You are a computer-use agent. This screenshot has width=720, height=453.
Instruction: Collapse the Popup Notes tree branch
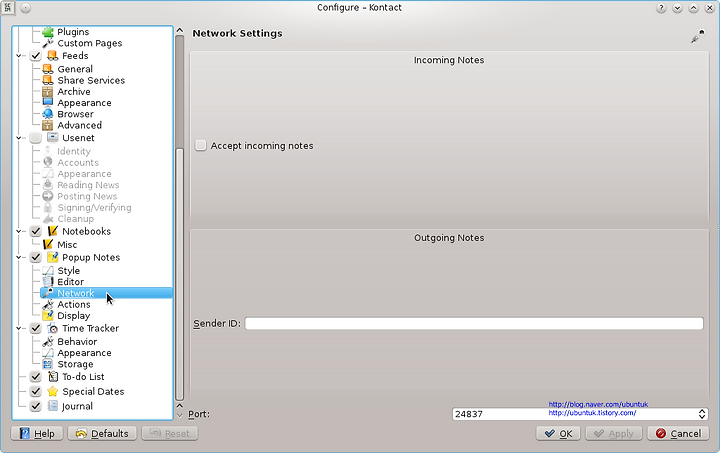[18, 257]
